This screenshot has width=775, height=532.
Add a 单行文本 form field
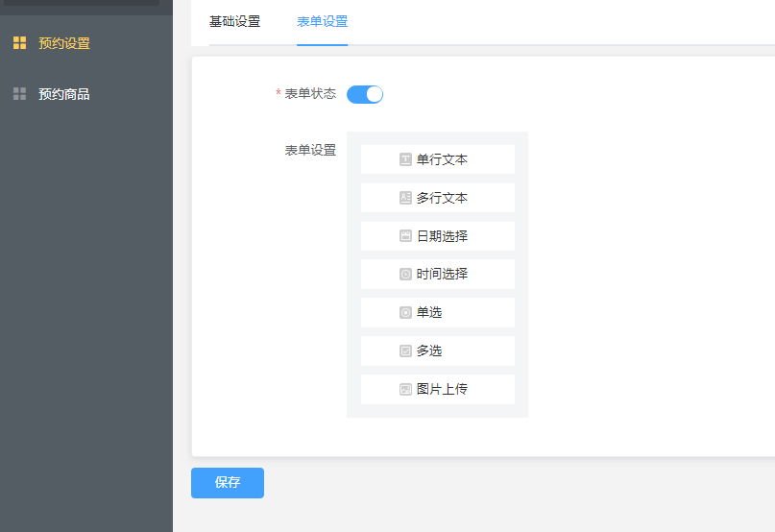click(437, 159)
